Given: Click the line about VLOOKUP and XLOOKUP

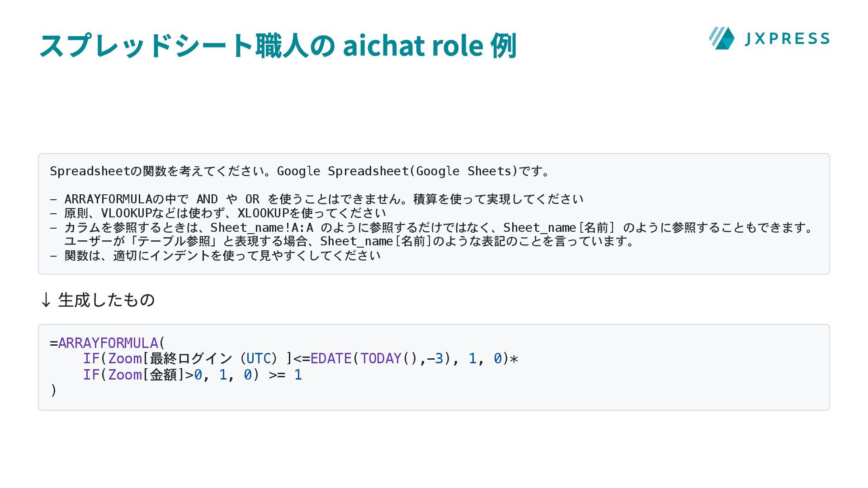Looking at the screenshot, I should coord(218,213).
